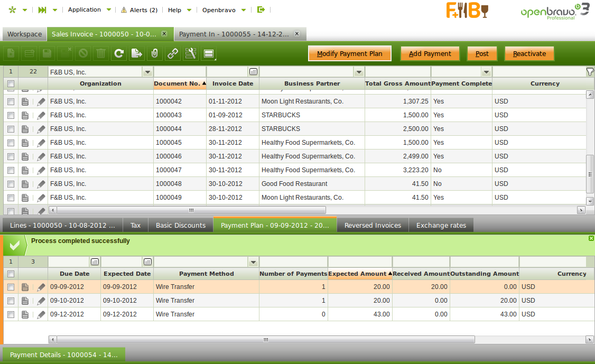
Task: Click the Invoice Date filter field
Action: pos(227,72)
